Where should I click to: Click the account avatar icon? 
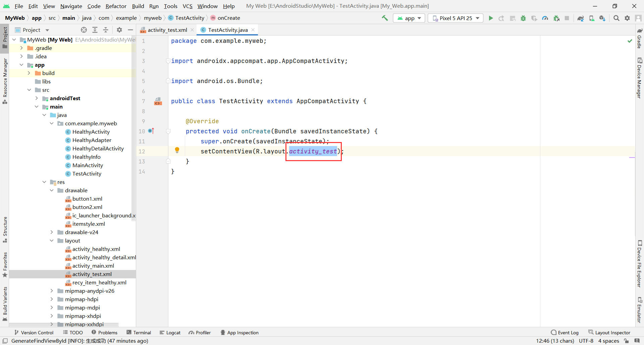tap(638, 18)
